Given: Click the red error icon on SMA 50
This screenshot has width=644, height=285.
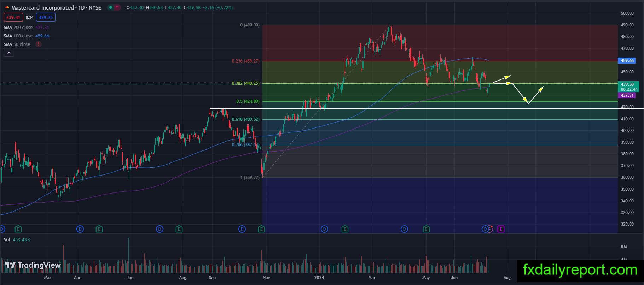Looking at the screenshot, I should (38, 44).
